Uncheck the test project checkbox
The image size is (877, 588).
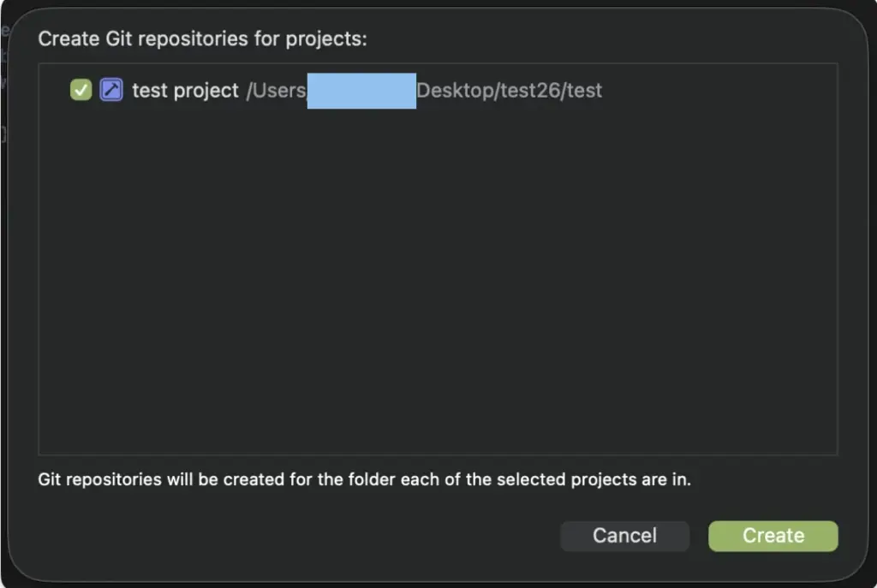(x=81, y=90)
